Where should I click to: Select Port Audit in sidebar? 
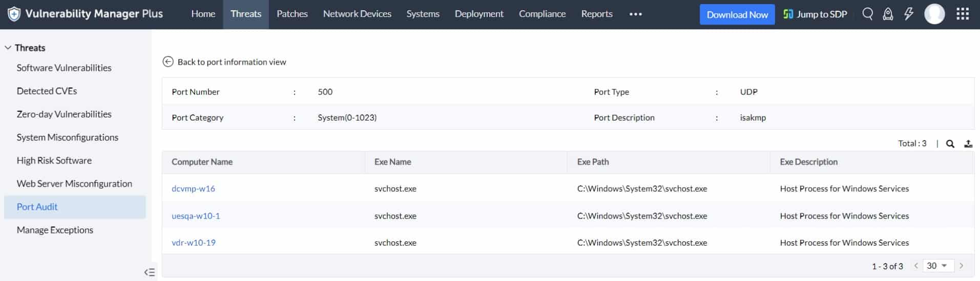[75, 207]
